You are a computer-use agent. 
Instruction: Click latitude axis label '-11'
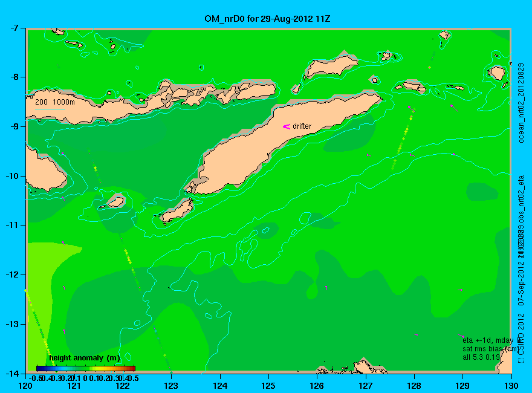click(11, 225)
